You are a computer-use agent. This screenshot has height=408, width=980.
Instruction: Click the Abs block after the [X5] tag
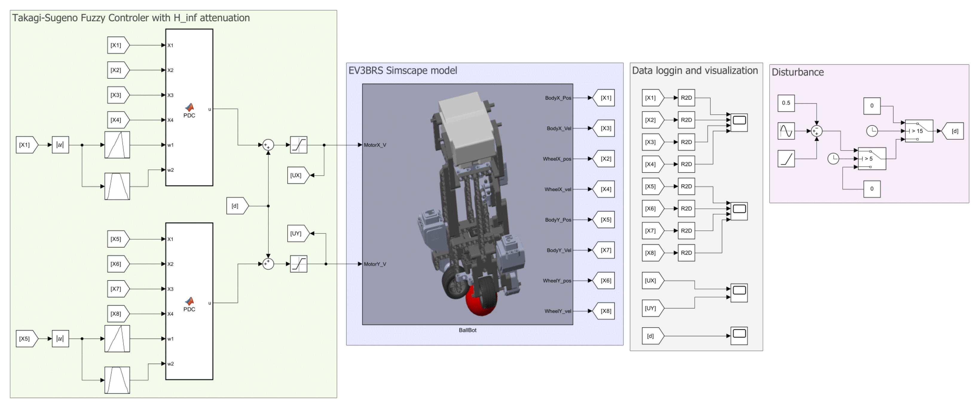coord(60,338)
